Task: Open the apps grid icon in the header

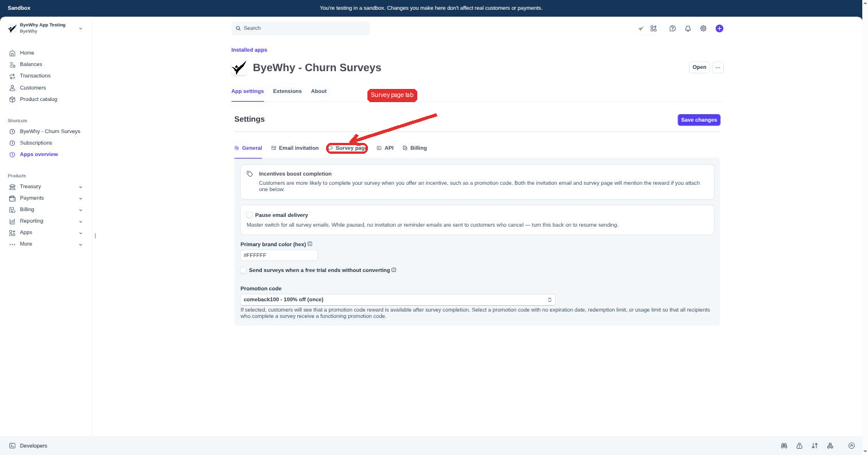Action: pos(654,29)
